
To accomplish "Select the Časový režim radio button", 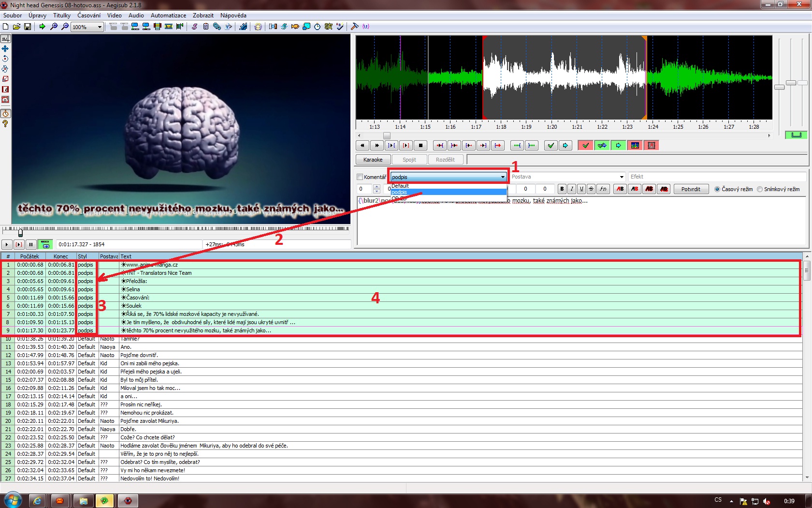I will click(x=717, y=189).
